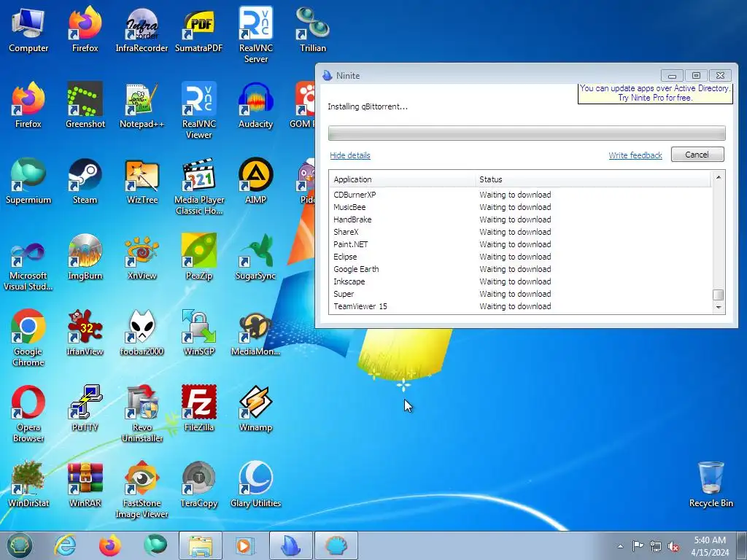This screenshot has height=560, width=747.
Task: Select the TeamViewer 15 row
Action: (x=521, y=306)
